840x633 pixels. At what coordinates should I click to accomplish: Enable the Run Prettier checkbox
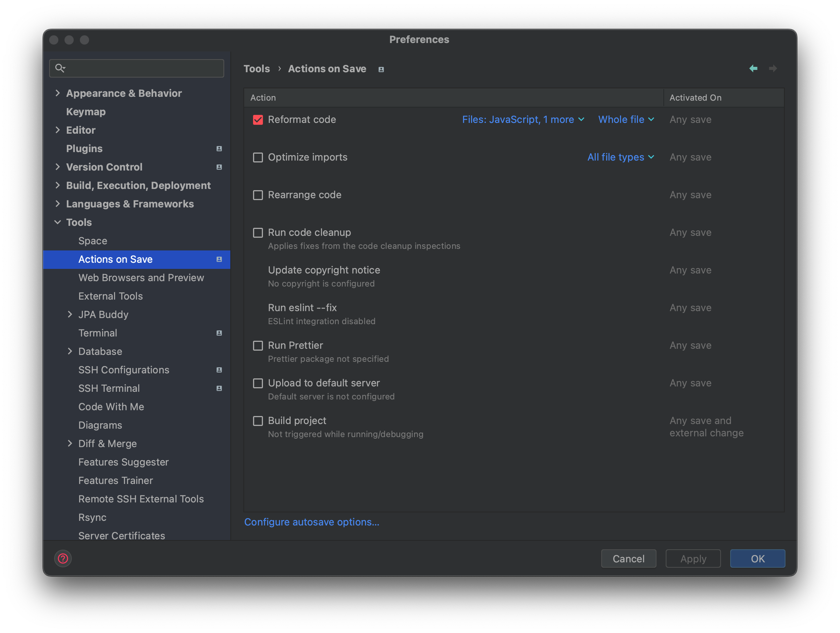click(258, 346)
